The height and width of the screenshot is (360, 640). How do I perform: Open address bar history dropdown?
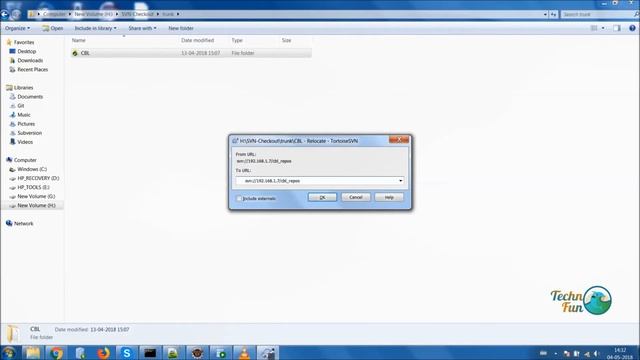(x=545, y=14)
